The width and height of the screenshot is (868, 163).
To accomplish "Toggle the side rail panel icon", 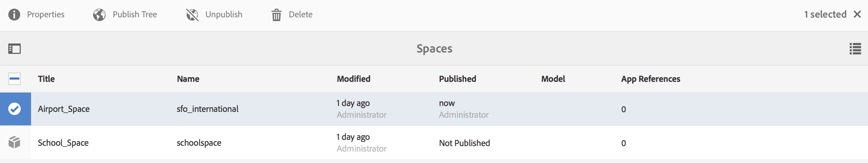I will point(15,49).
